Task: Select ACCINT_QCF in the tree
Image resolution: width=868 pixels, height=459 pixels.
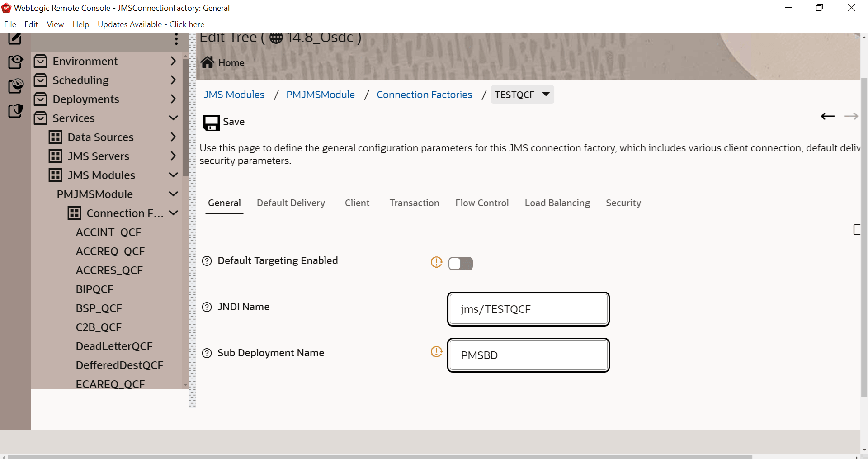Action: [108, 232]
